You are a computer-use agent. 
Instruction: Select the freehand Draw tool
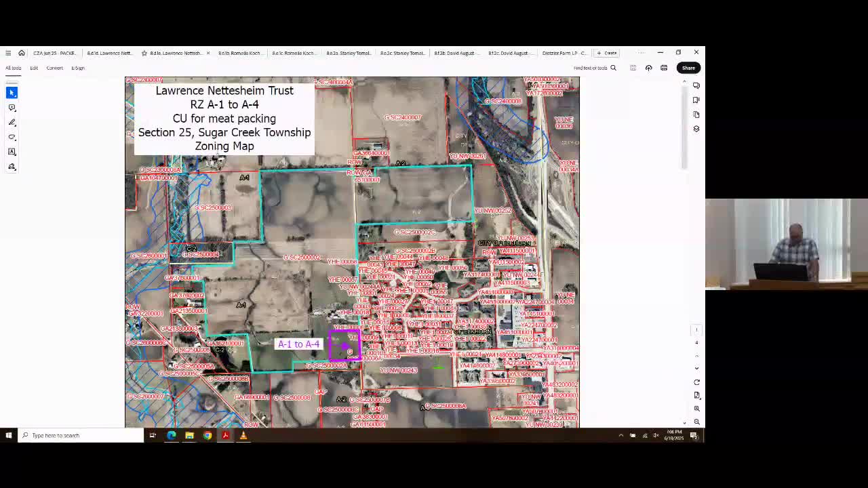point(12,137)
